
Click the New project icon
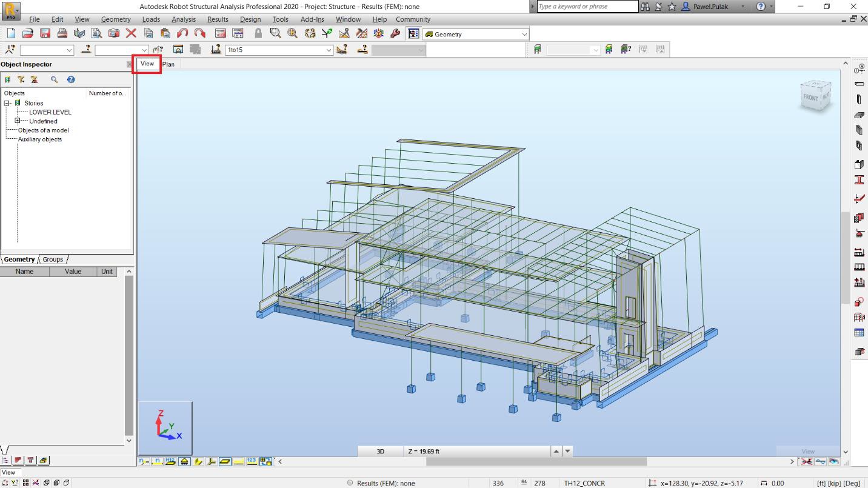(10, 34)
